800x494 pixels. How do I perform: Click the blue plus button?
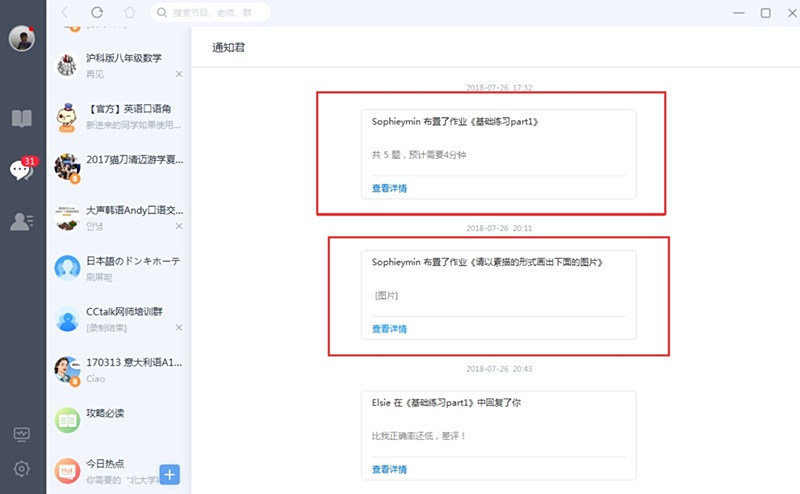tap(169, 475)
